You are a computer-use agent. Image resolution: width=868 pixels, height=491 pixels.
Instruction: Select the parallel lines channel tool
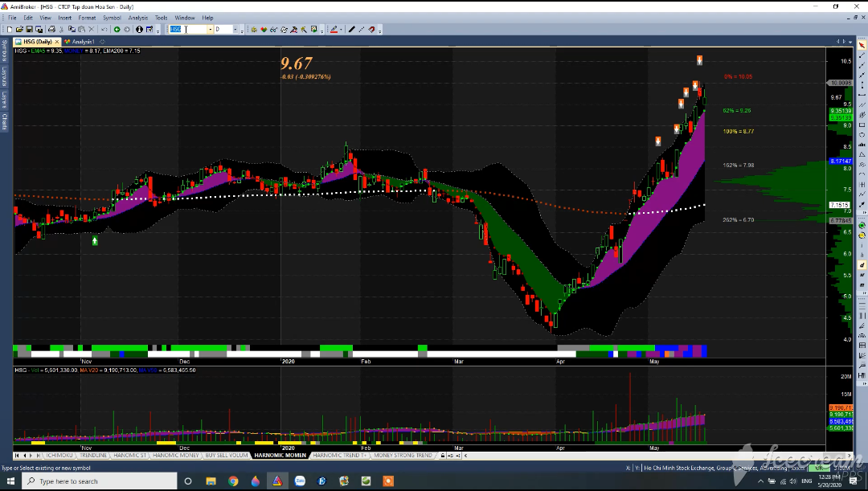coord(862,104)
